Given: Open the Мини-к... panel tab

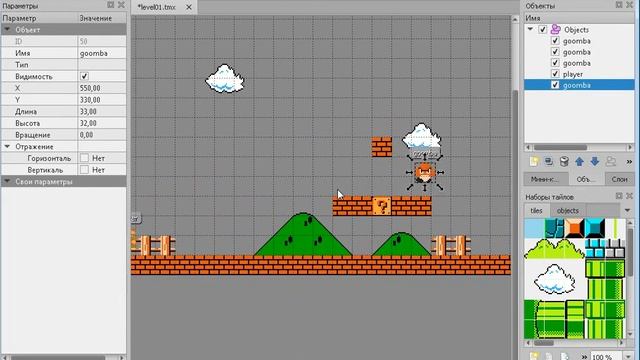Looking at the screenshot, I should (x=546, y=179).
